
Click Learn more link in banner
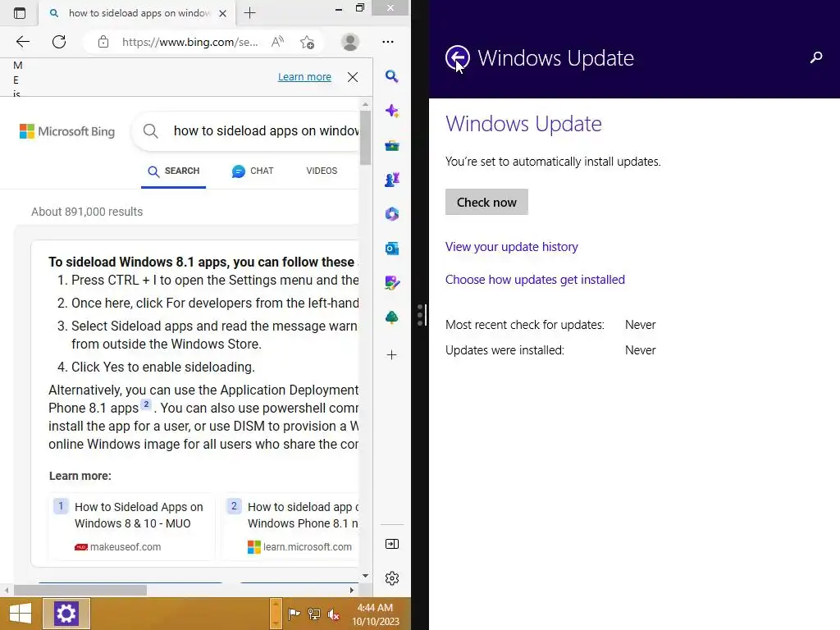[x=304, y=76]
